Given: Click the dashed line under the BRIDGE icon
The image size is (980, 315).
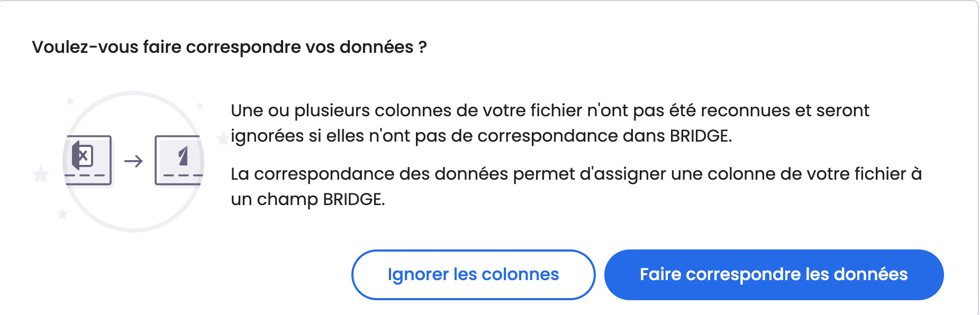Looking at the screenshot, I should point(183,175).
